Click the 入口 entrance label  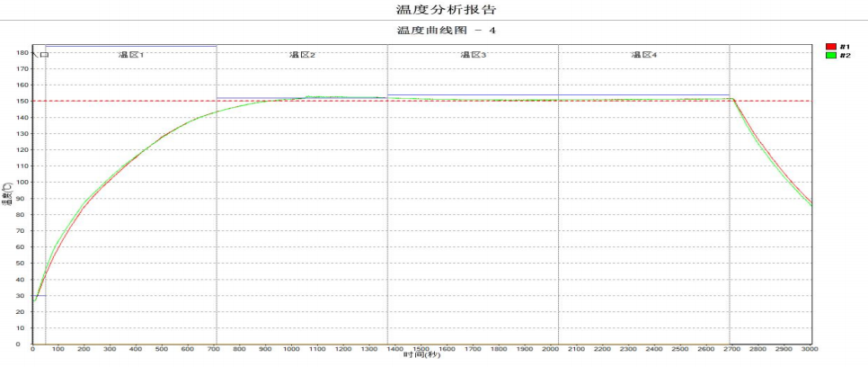tap(40, 55)
